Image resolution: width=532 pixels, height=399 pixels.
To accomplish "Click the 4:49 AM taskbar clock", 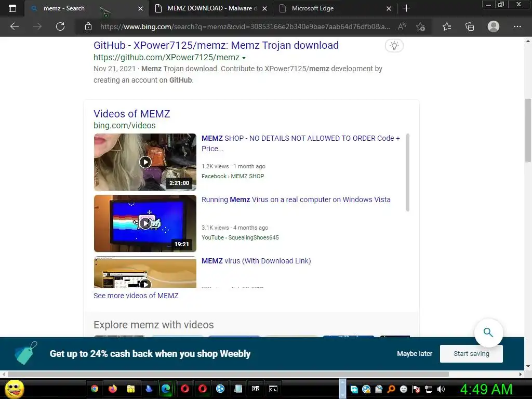I will (x=486, y=389).
